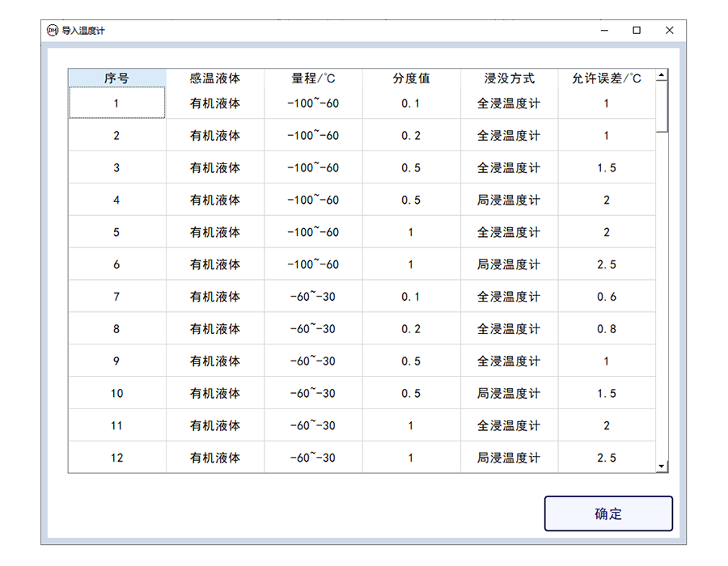This screenshot has width=728, height=566.
Task: Select row number 1 cell
Action: (116, 103)
